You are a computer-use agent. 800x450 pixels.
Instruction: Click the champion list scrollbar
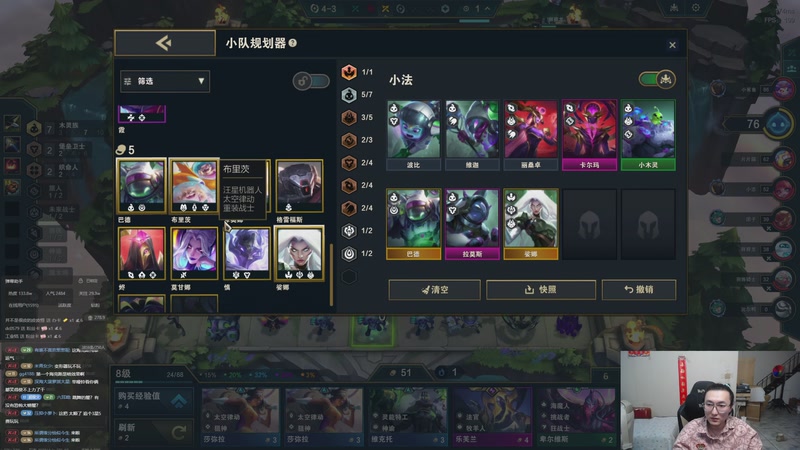pyautogui.click(x=332, y=274)
